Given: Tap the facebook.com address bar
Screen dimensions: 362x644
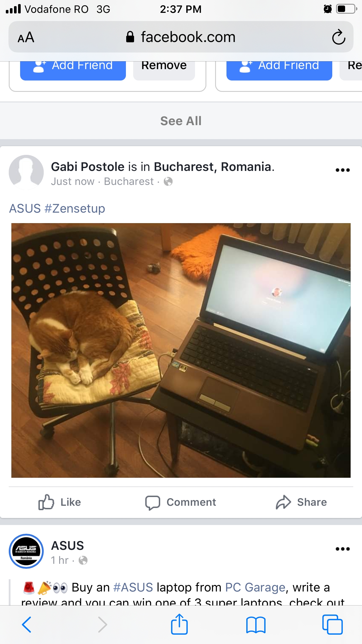Looking at the screenshot, I should 181,37.
